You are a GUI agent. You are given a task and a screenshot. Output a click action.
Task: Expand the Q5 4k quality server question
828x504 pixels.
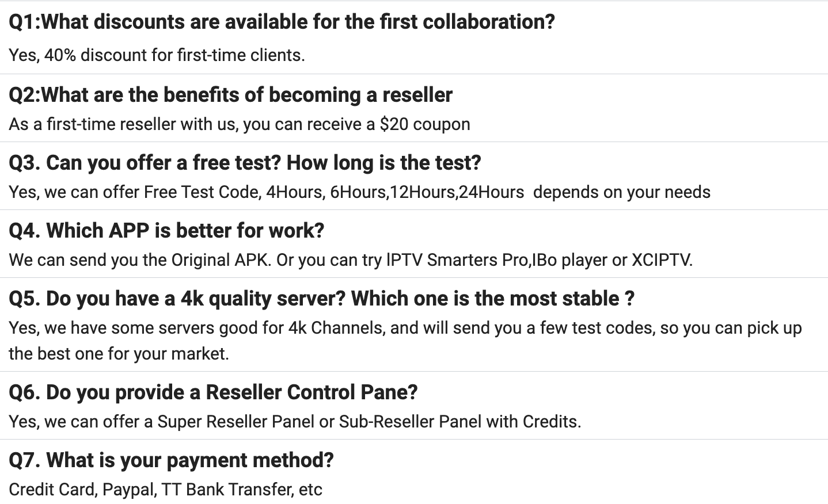tap(321, 299)
